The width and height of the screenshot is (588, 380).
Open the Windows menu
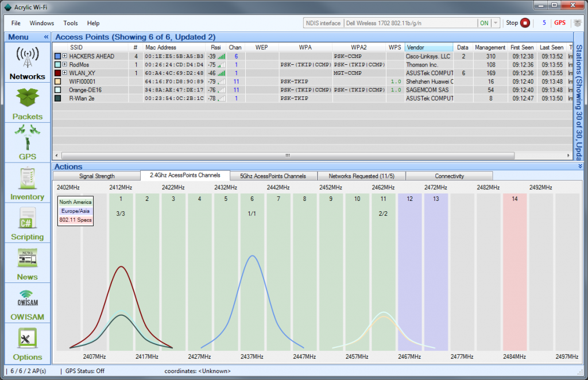pos(41,24)
